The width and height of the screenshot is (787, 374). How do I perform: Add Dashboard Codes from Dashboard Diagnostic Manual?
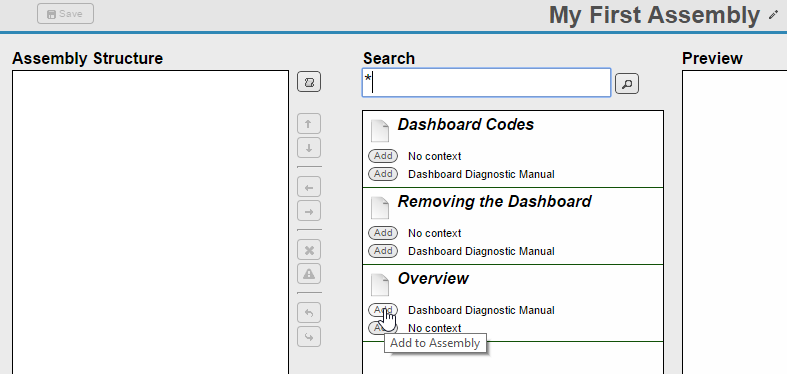pos(383,174)
